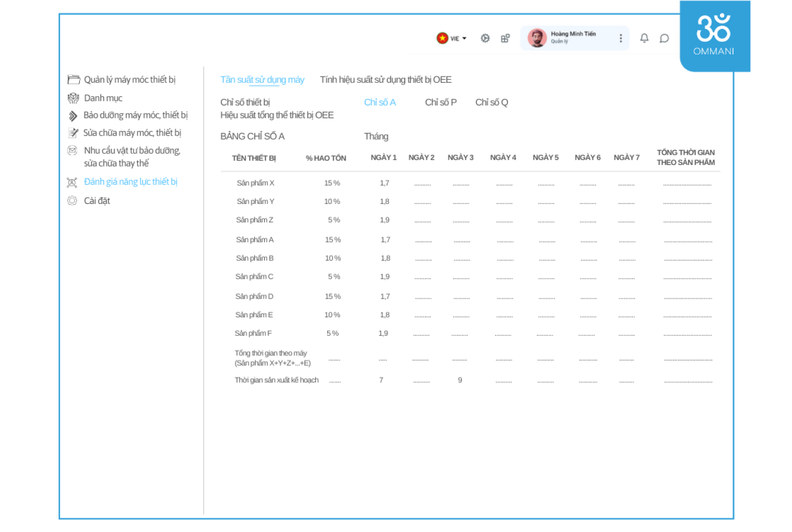The image size is (792, 532).
Task: Select the Chỉ số Q tab
Action: 492,102
